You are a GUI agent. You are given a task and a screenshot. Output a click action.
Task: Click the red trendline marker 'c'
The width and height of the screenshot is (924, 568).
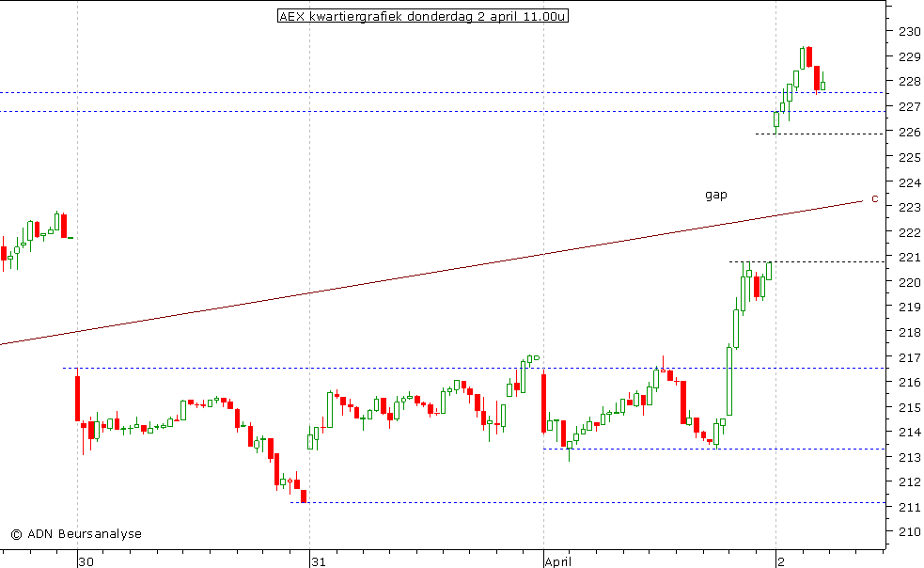point(873,199)
